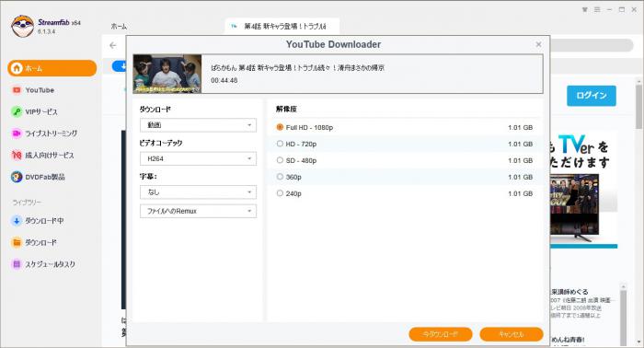Click the 成人向けサービス icon
The width and height of the screenshot is (644, 348).
pyautogui.click(x=17, y=155)
